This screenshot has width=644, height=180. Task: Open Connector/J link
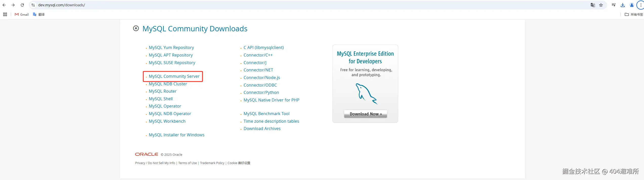(255, 63)
